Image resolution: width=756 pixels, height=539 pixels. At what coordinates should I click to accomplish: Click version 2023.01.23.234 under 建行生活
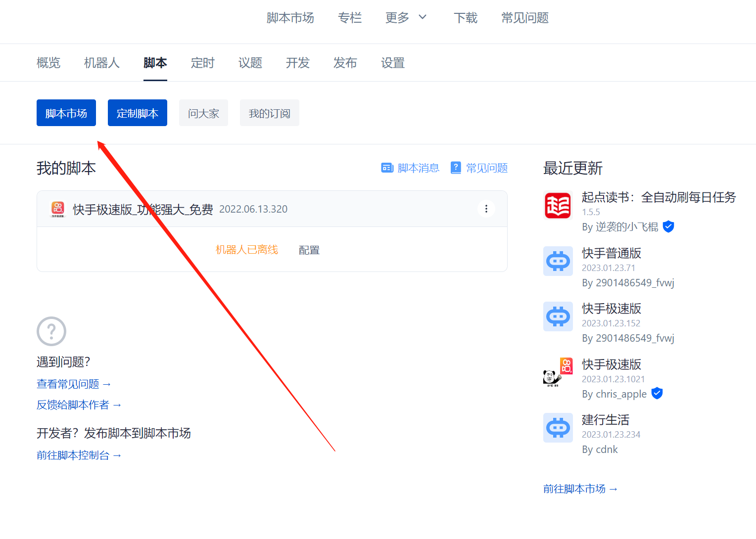(611, 434)
